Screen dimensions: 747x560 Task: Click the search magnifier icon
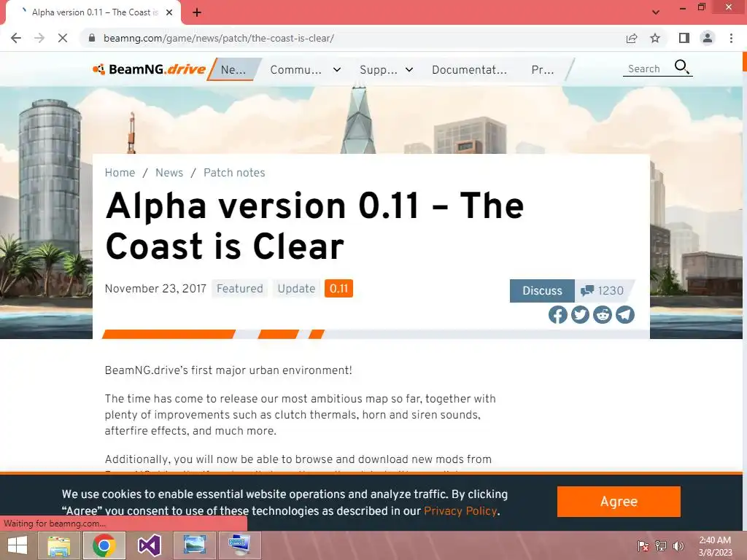[x=682, y=67]
